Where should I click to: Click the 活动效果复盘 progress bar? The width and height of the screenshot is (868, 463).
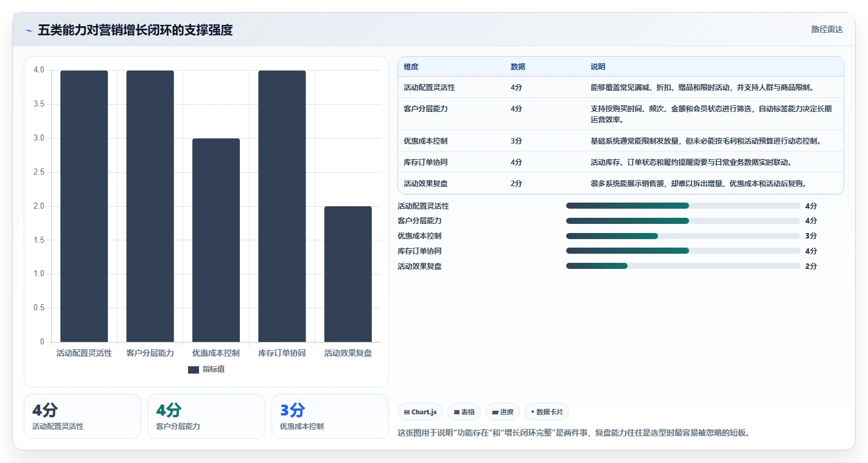coord(683,266)
